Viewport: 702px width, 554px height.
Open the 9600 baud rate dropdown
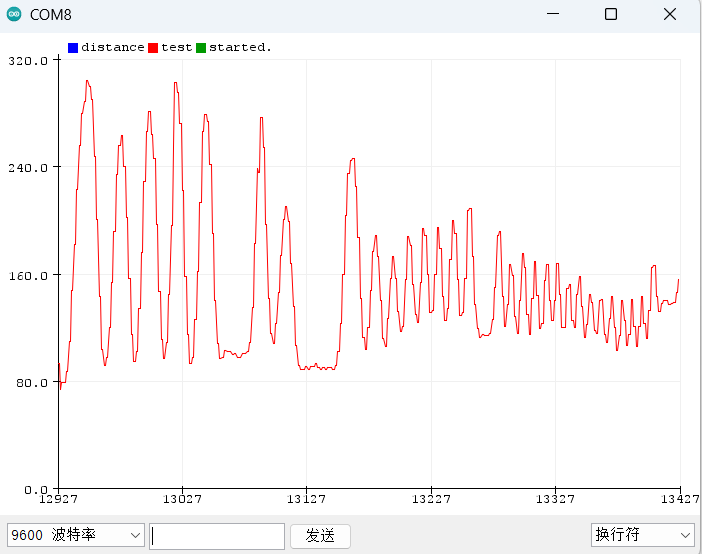(x=76, y=535)
